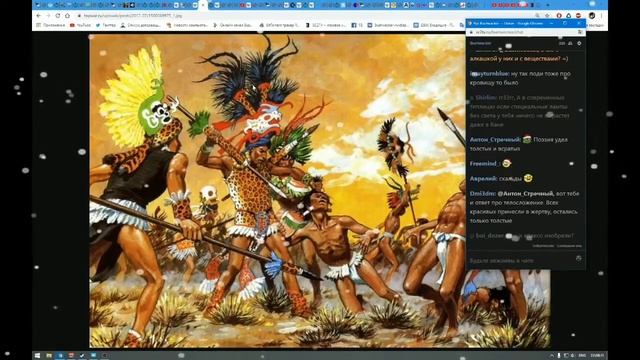Click username Dmi3dm in chat
The width and height of the screenshot is (640, 360).
[482, 193]
